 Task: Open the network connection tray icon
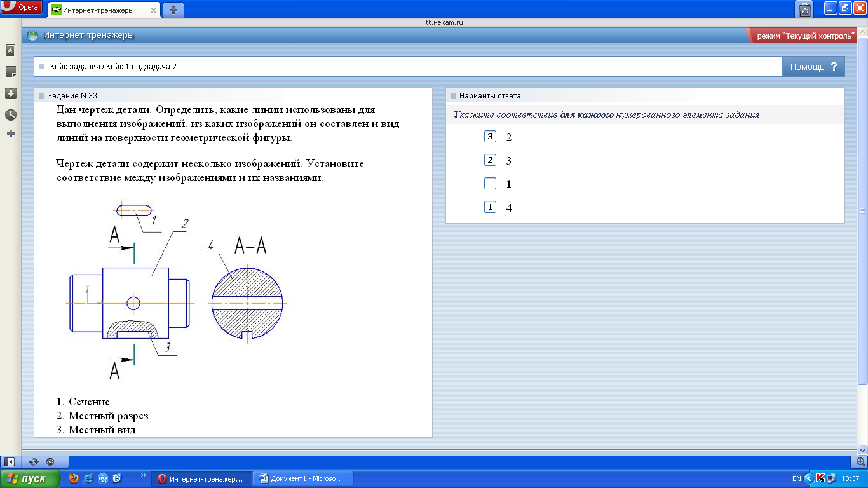click(x=832, y=478)
